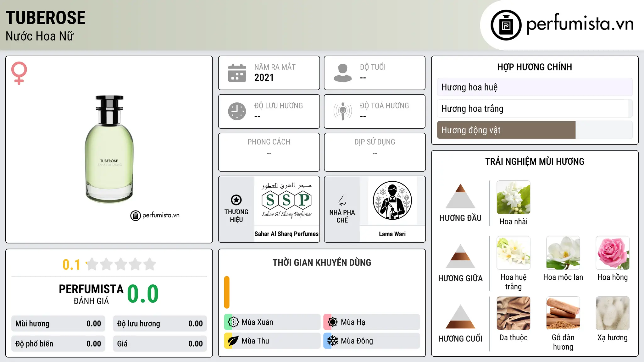Screen dimensions: 644x362
Task: Select the Hoa hồng note image
Action: click(613, 253)
